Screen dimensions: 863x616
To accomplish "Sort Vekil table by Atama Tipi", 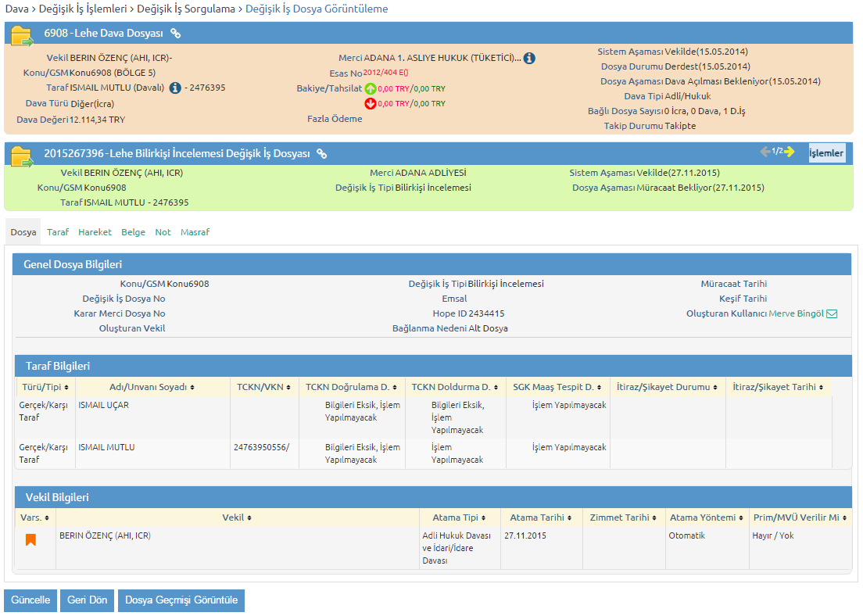I will (459, 518).
